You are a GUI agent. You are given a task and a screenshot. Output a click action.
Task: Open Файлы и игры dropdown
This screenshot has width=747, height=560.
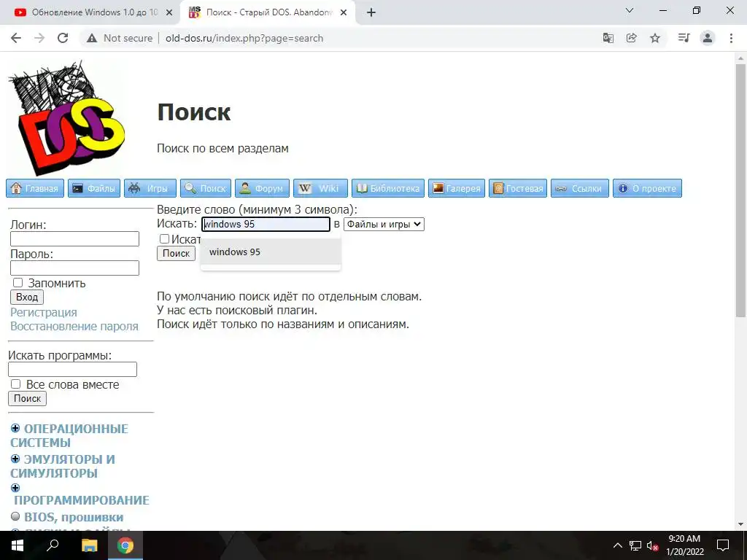point(384,225)
